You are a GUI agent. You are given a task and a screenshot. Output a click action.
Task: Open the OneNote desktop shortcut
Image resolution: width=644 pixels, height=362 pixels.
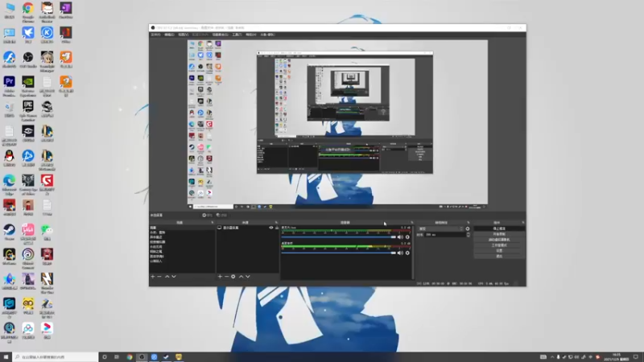pyautogui.click(x=66, y=10)
